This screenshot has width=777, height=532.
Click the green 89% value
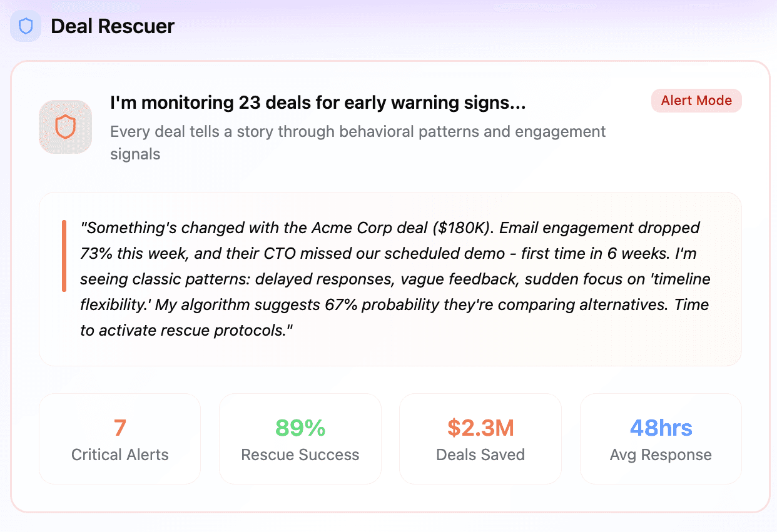tap(300, 428)
